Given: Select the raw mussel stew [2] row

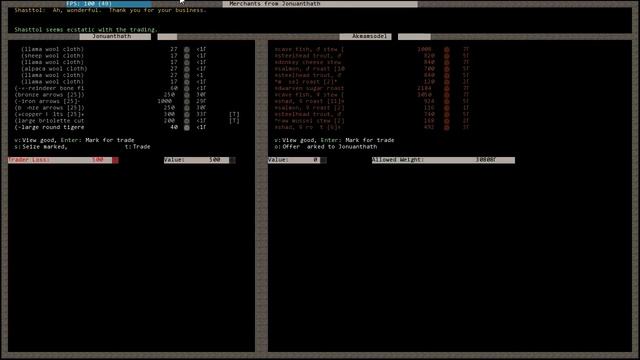Looking at the screenshot, I should [372, 121].
